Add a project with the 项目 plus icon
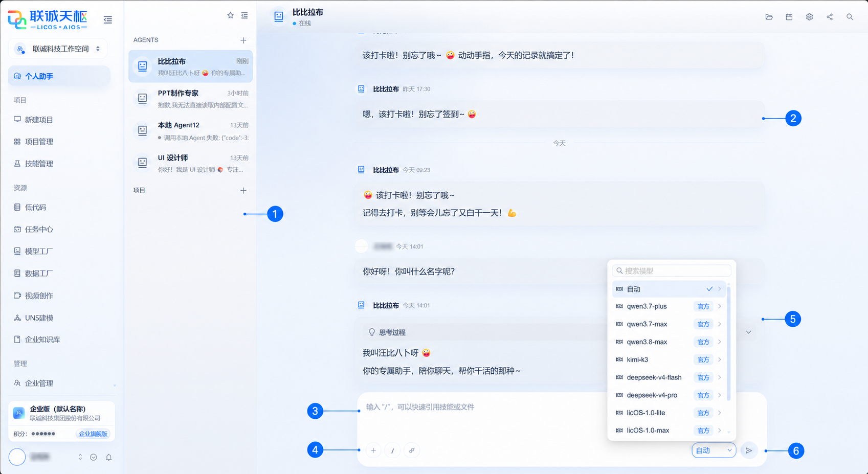 pyautogui.click(x=243, y=190)
